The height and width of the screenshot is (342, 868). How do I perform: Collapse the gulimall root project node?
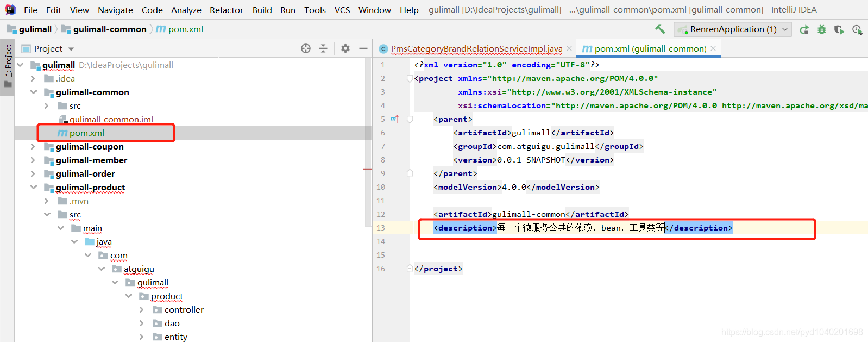[x=21, y=65]
